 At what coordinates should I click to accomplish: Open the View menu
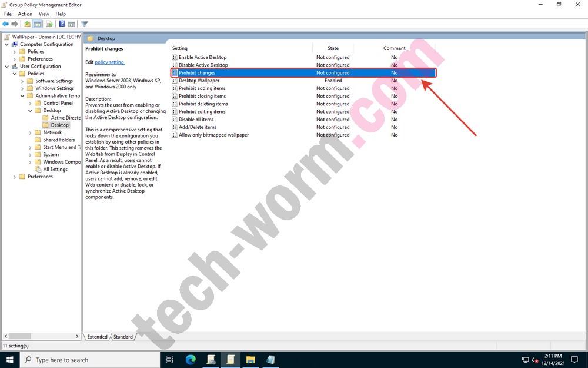pyautogui.click(x=44, y=14)
